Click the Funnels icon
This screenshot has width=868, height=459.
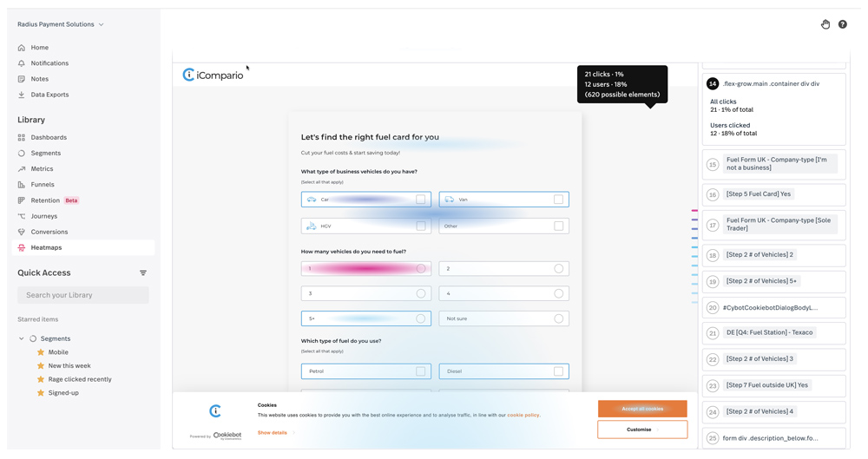(22, 185)
